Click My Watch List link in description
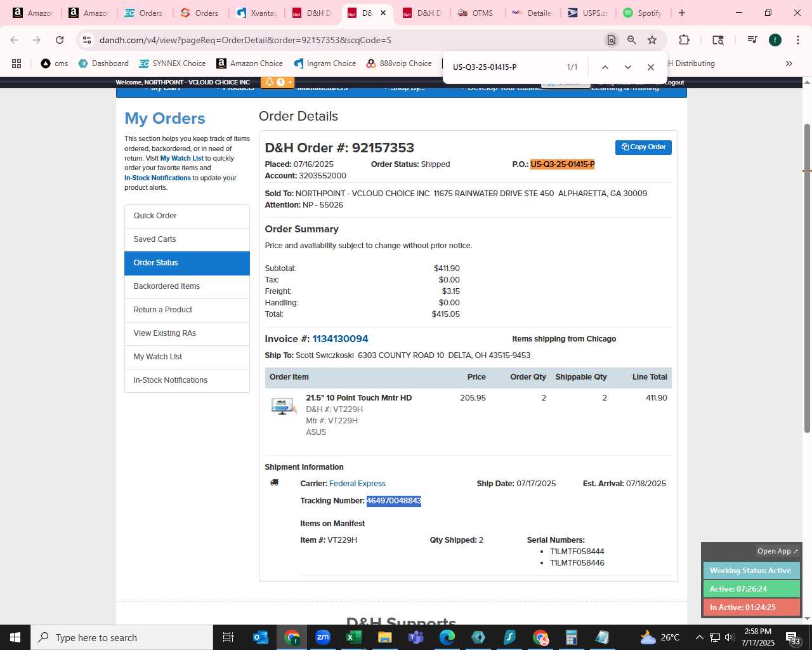This screenshot has height=650, width=812. (x=182, y=158)
